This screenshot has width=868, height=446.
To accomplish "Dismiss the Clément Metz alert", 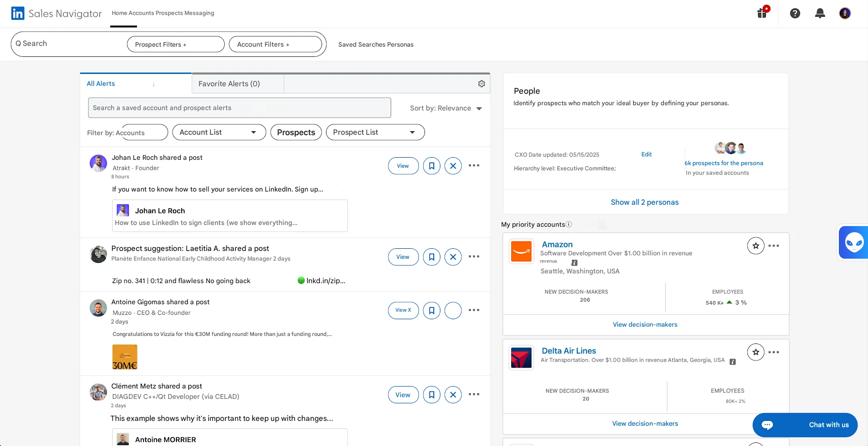I will click(453, 395).
